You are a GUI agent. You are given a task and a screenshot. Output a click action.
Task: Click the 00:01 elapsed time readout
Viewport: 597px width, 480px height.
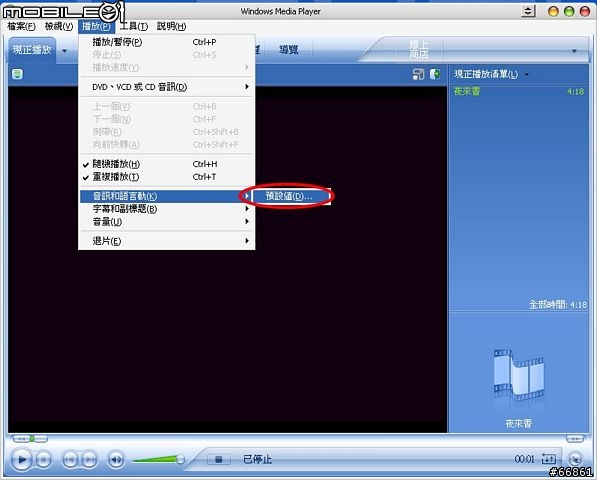point(525,459)
